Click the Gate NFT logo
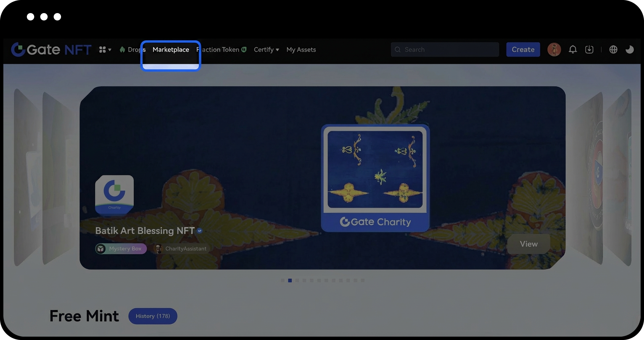 pyautogui.click(x=51, y=50)
